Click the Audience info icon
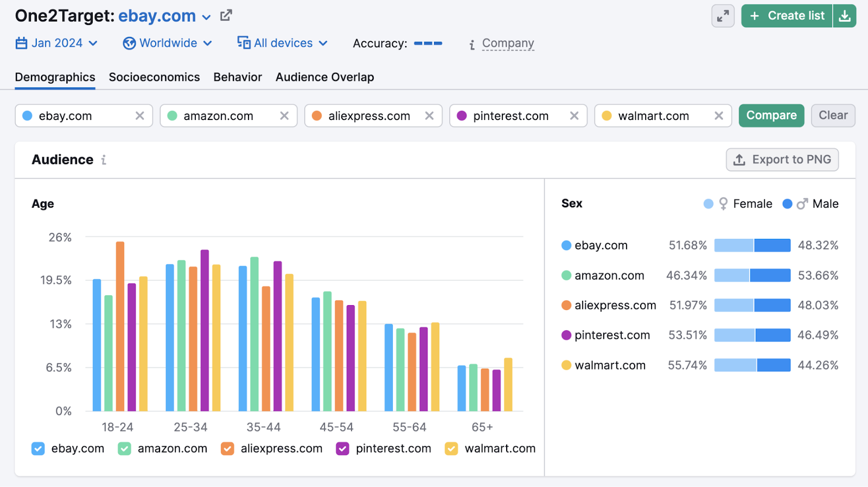 click(x=104, y=160)
